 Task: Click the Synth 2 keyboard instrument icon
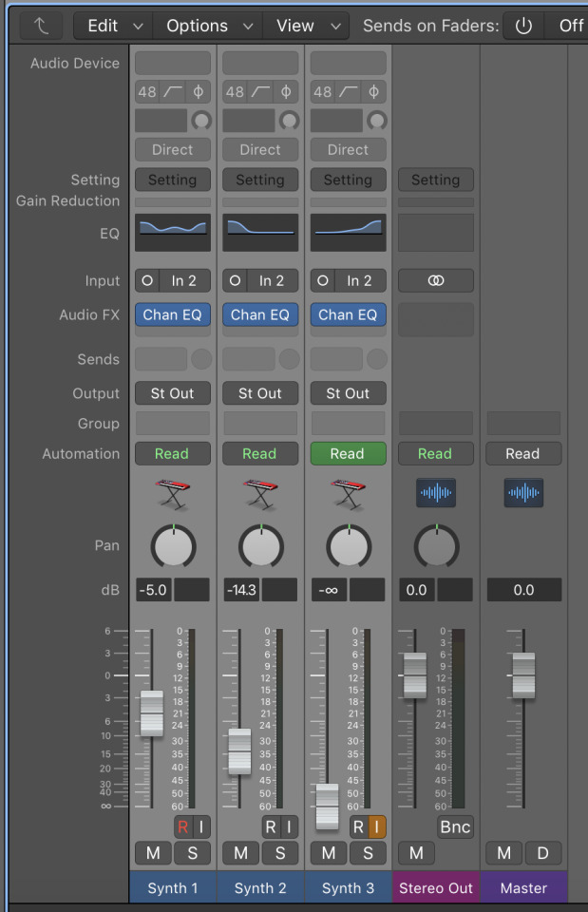[260, 494]
